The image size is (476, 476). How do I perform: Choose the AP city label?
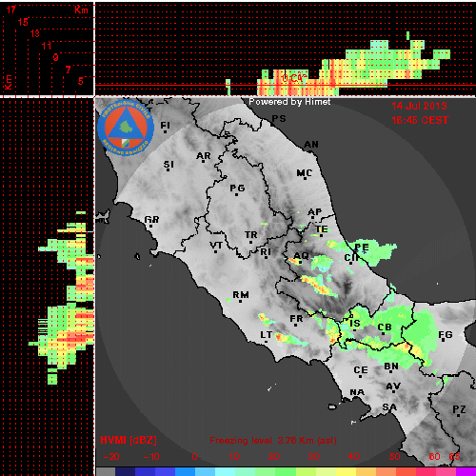coord(315,212)
